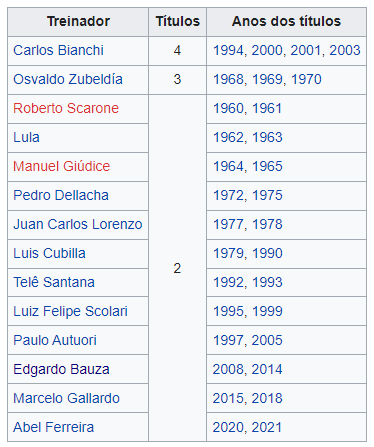374x447 pixels.
Task: Click the 2021 year link
Action: (267, 427)
